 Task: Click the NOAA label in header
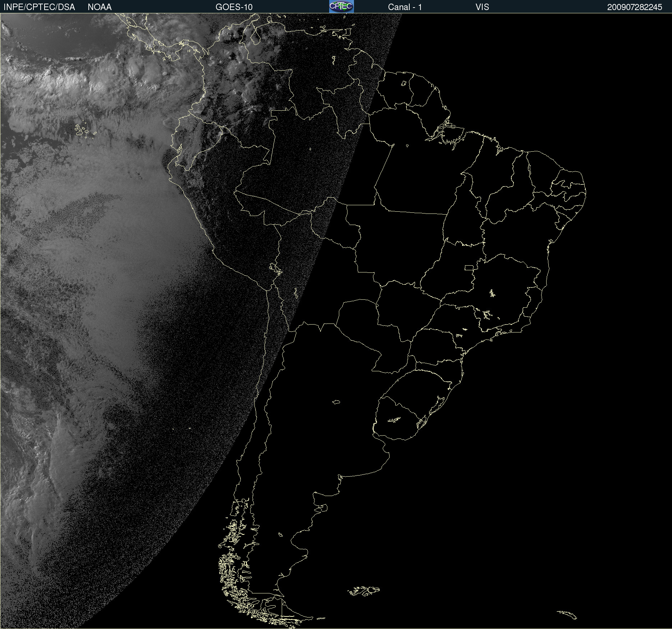click(100, 7)
